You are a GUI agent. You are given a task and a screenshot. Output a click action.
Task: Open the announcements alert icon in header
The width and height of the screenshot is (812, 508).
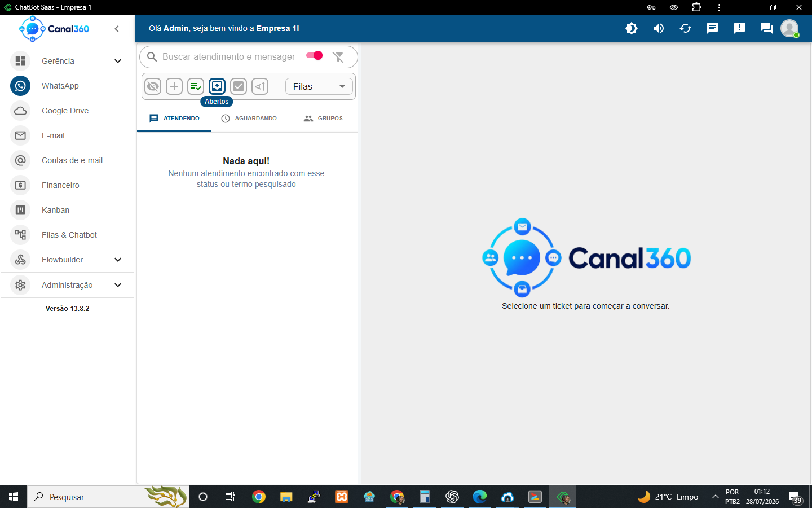point(740,28)
